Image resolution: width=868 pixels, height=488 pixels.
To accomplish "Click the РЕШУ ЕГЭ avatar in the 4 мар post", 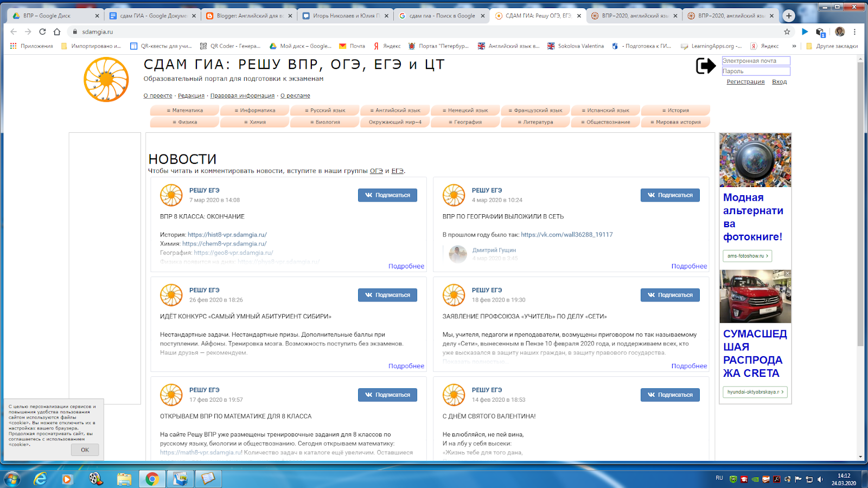I will tap(454, 195).
